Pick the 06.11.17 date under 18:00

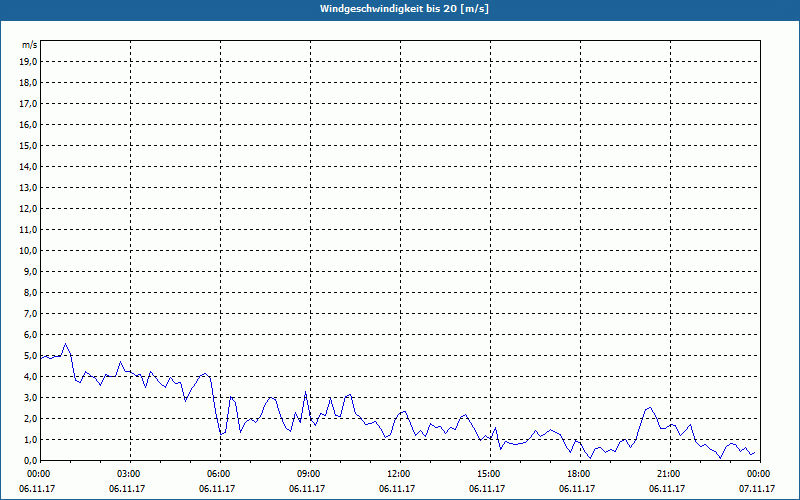click(577, 489)
